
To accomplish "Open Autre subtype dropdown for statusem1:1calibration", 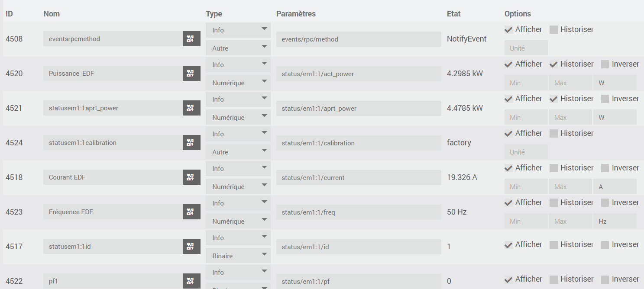I will pyautogui.click(x=238, y=152).
